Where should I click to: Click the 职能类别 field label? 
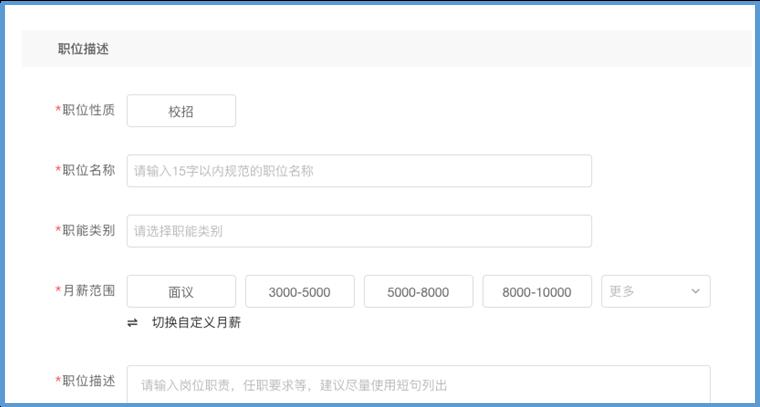[89, 230]
